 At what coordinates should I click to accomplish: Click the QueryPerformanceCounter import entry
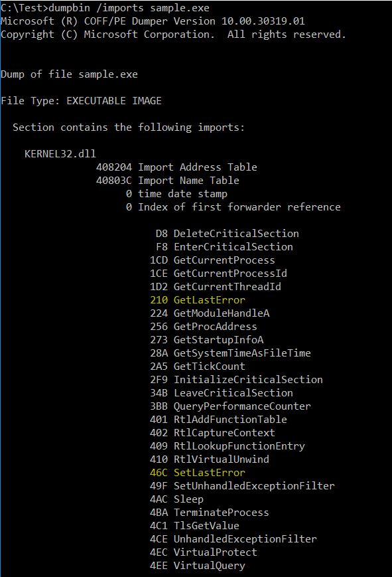(x=230, y=406)
